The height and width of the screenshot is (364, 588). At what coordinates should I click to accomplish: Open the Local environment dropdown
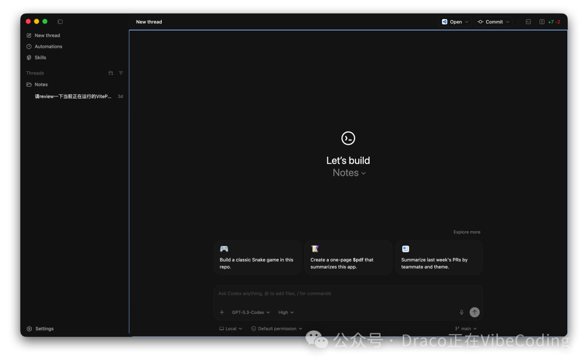(x=231, y=329)
